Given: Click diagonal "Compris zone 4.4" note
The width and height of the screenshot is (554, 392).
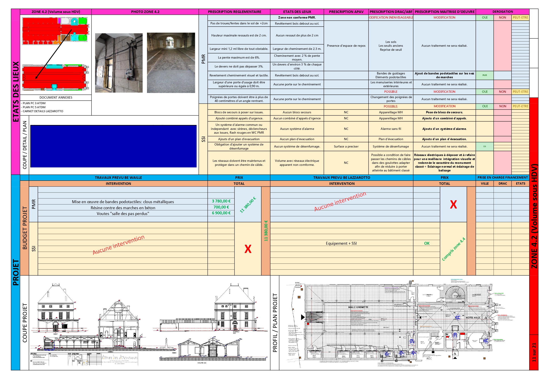Looking at the screenshot, I should point(453,249).
